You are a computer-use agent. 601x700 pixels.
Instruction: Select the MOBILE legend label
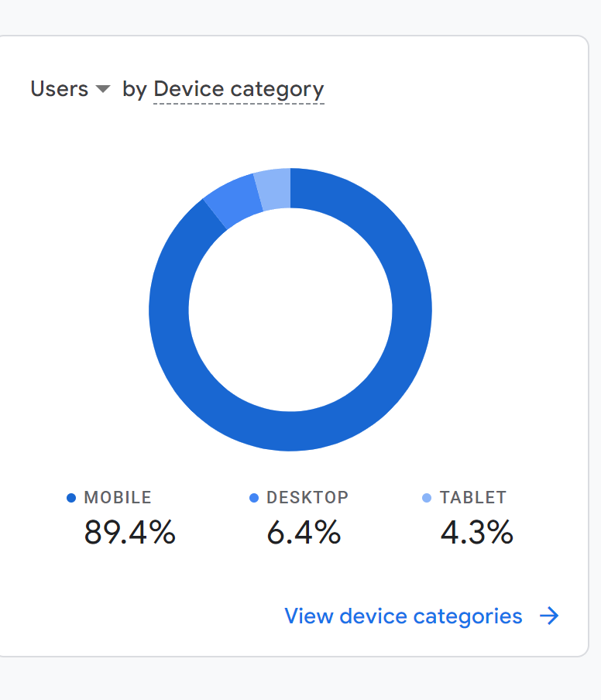tap(118, 497)
